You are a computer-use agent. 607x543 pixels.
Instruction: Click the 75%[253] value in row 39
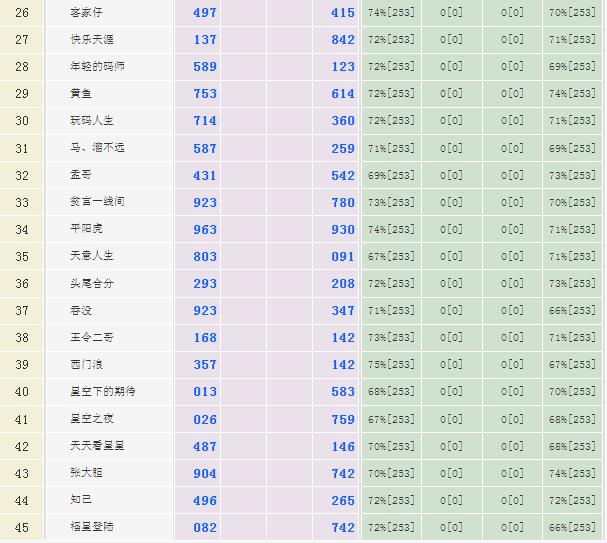(x=391, y=364)
